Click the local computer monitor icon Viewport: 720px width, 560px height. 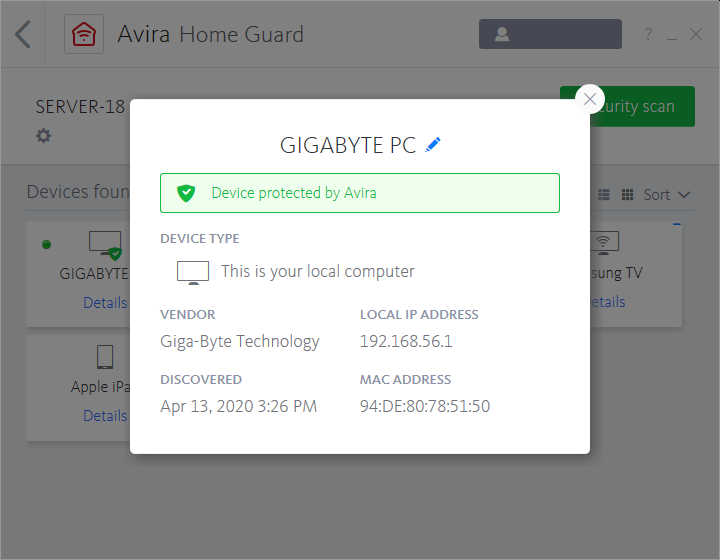pos(193,272)
